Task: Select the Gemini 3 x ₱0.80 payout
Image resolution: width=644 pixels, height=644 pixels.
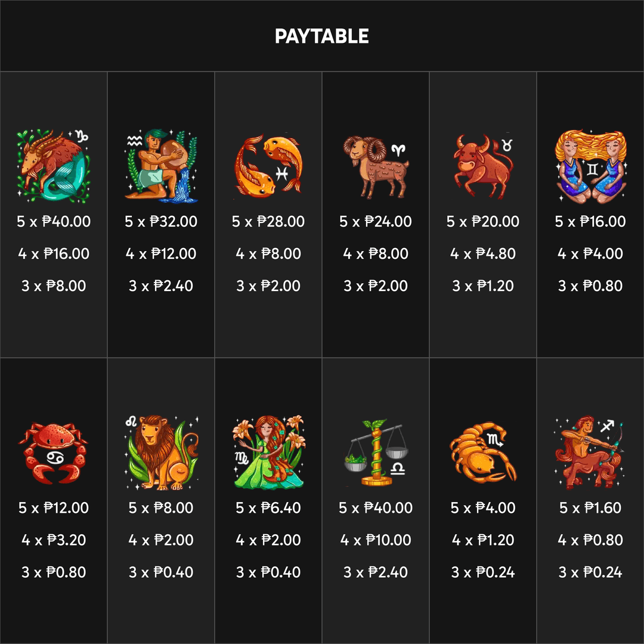Action: 590,286
